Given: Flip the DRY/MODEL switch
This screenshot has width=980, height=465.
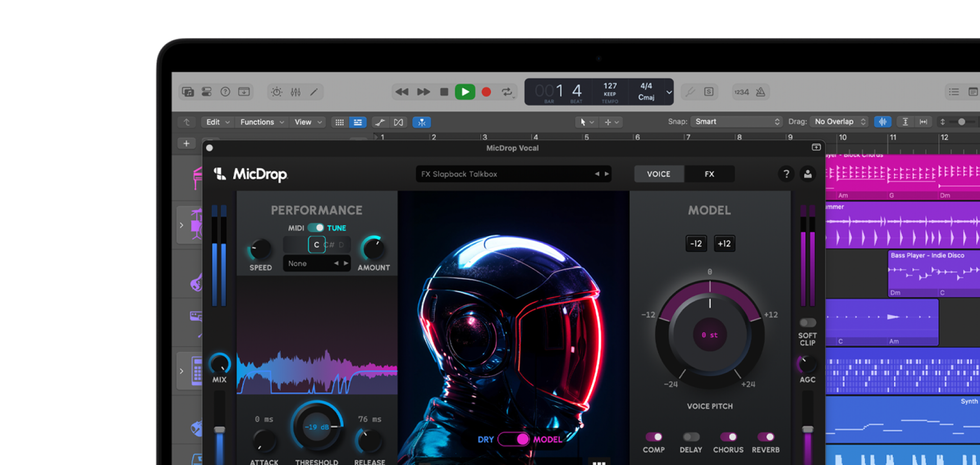Looking at the screenshot, I should (x=513, y=439).
